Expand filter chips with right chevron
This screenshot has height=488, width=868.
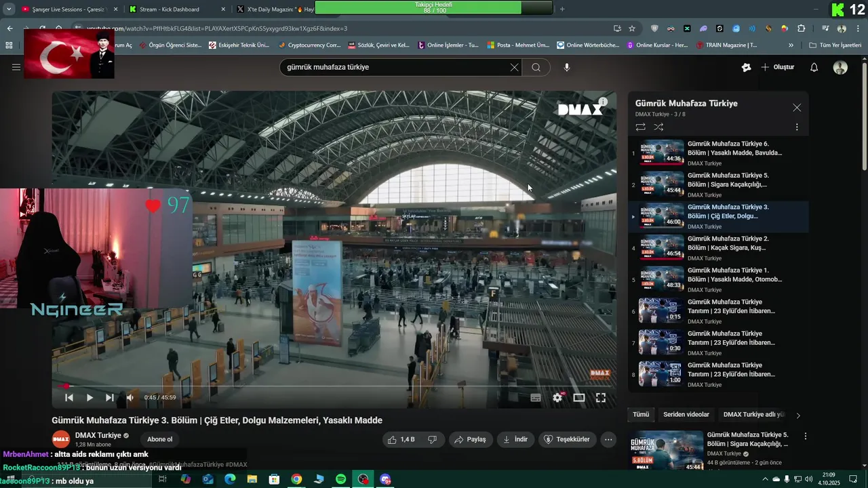[798, 415]
